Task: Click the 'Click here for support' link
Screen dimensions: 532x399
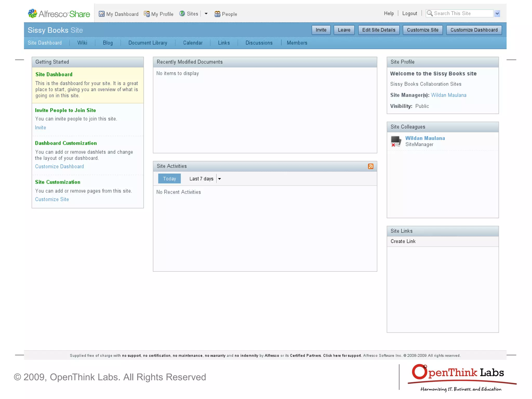Action: 342,356
